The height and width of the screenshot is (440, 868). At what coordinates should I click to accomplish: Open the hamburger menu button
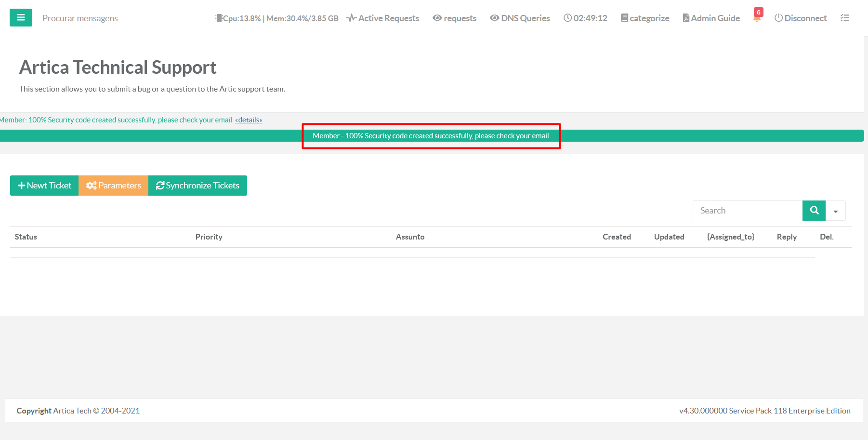click(x=21, y=18)
